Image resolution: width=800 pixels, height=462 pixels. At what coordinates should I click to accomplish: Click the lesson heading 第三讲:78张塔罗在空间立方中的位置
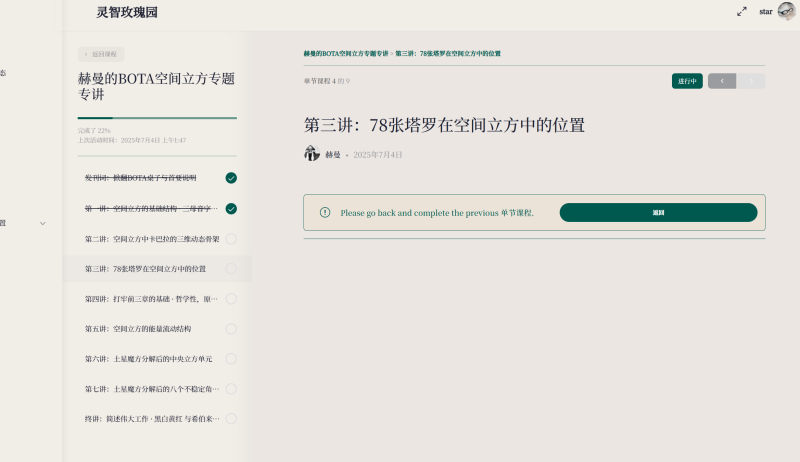coord(444,125)
